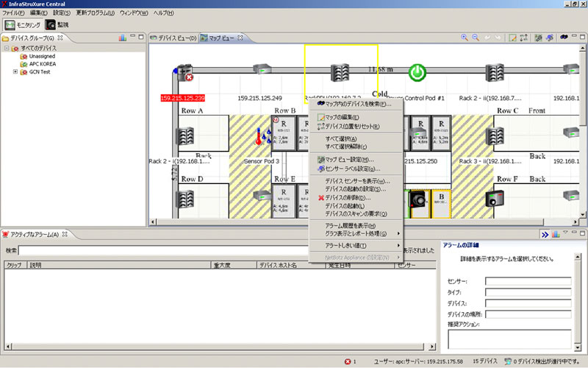Select the camera pod icon near Row F
The height and width of the screenshot is (368, 588).
tap(495, 199)
